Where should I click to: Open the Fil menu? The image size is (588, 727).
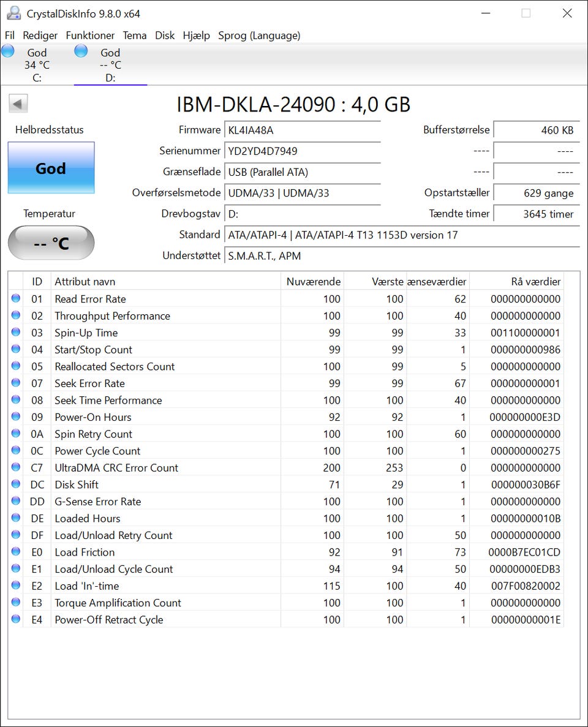(10, 36)
